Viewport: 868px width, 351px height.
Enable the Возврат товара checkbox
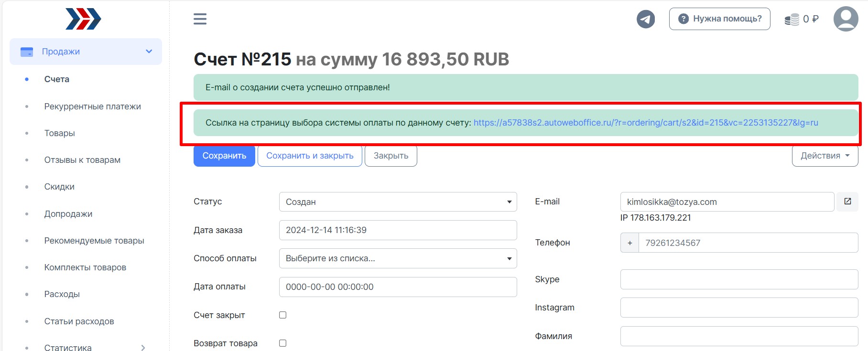[x=283, y=343]
